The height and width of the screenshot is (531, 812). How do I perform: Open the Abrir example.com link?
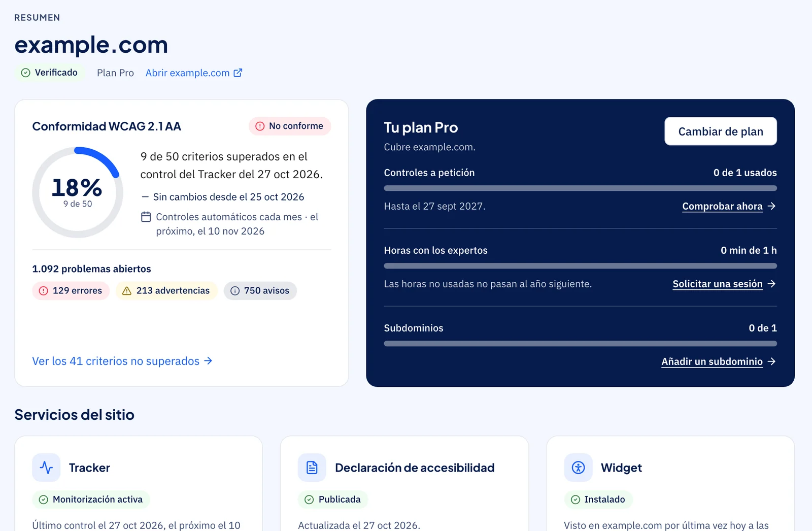[x=194, y=73]
